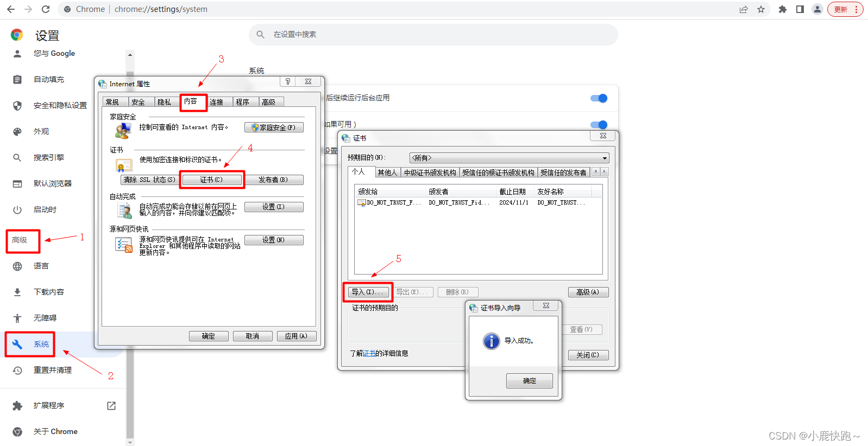Click the 重置并清理 restore icon

[x=17, y=370]
